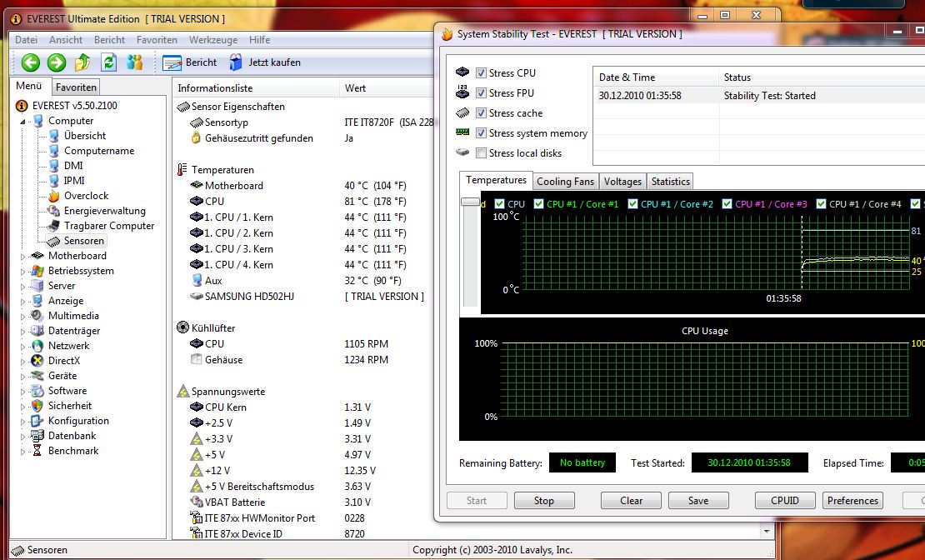The height and width of the screenshot is (560, 925).
Task: Switch to the Voltages tab
Action: (x=622, y=182)
